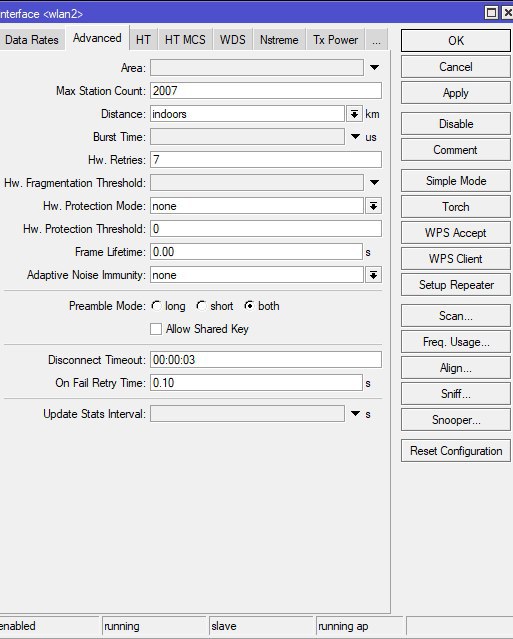Screen dimensions: 513x639
Task: Close the Interface wlan2 window
Action: point(508,13)
